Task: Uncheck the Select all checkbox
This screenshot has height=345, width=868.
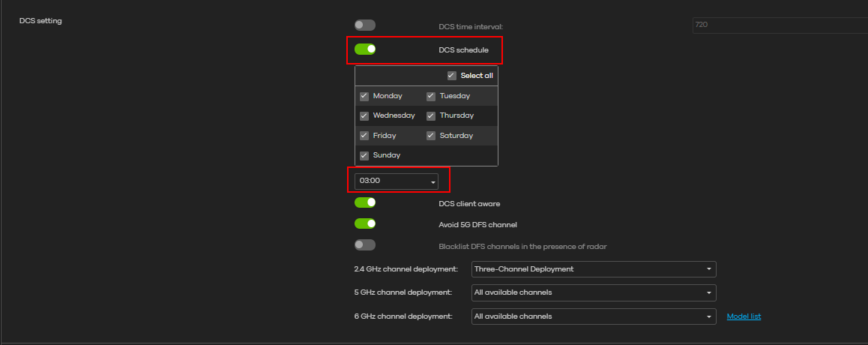Action: (x=451, y=76)
